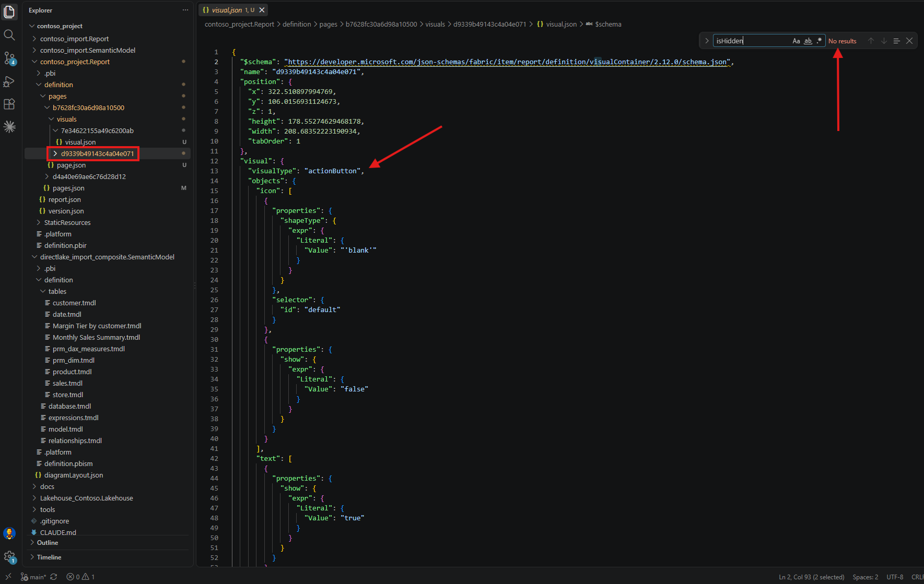Open relationships.tmdl file
Screen dimensions: 924x584
[75, 440]
